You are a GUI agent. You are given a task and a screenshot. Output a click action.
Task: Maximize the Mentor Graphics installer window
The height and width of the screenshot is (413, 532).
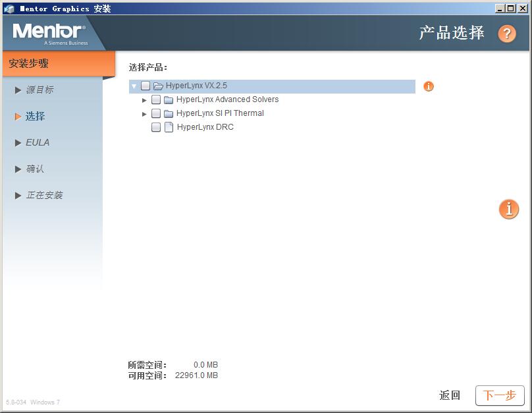[511, 9]
